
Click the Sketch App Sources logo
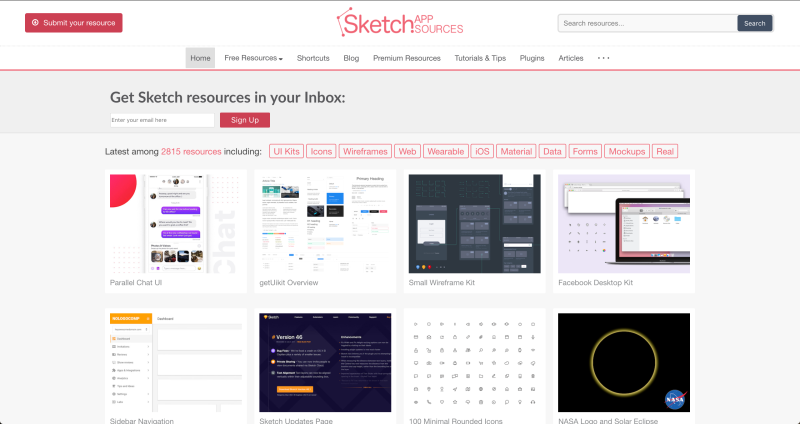click(399, 22)
